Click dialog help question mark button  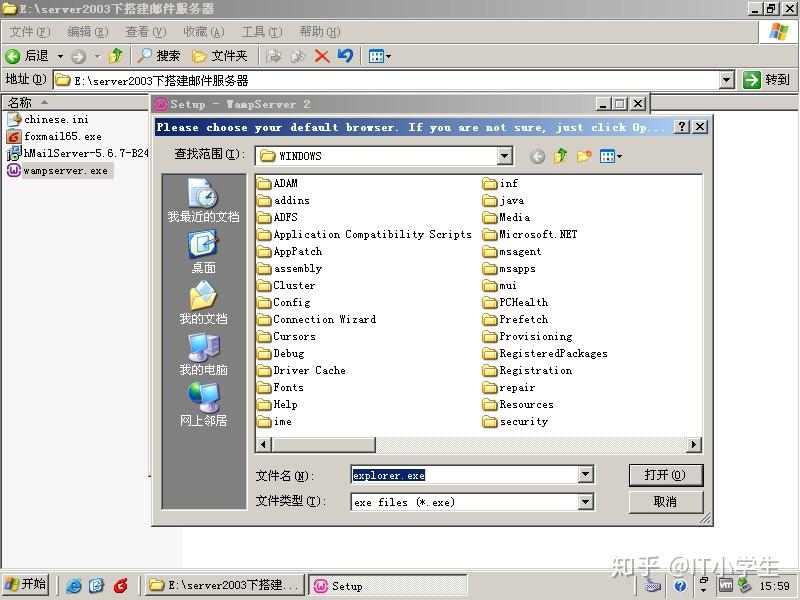click(x=682, y=127)
